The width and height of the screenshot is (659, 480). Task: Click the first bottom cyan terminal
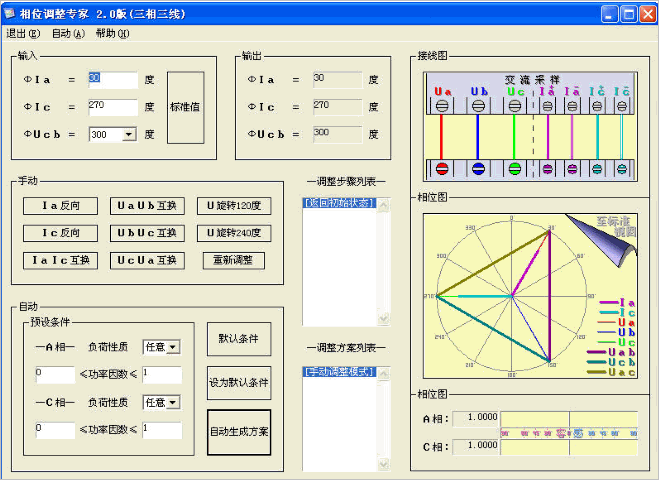[597, 169]
